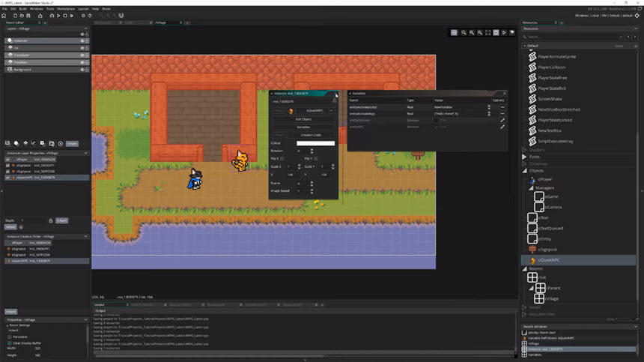Open object picker ellipsis beside oQuestNPC
Viewport: 644px width, 362px height.
click(332, 110)
